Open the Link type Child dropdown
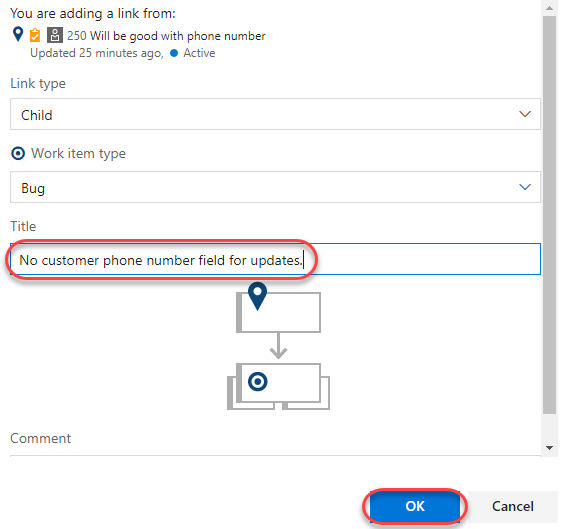This screenshot has height=529, width=566. coord(275,114)
